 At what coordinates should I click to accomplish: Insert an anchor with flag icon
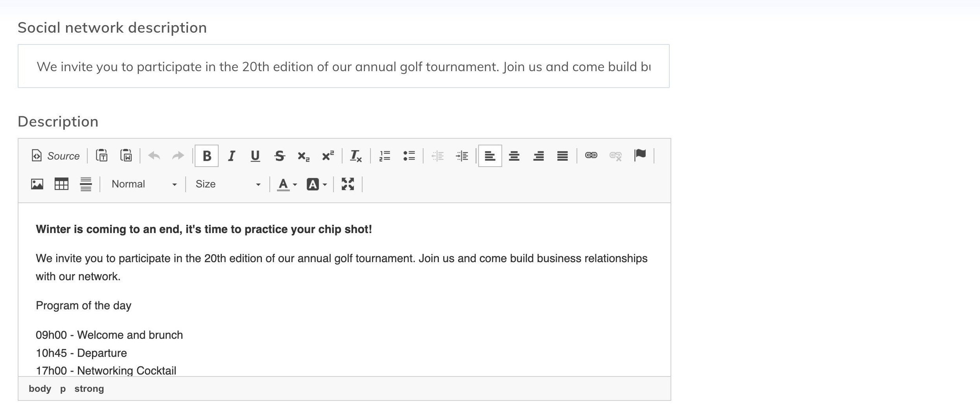coord(640,155)
